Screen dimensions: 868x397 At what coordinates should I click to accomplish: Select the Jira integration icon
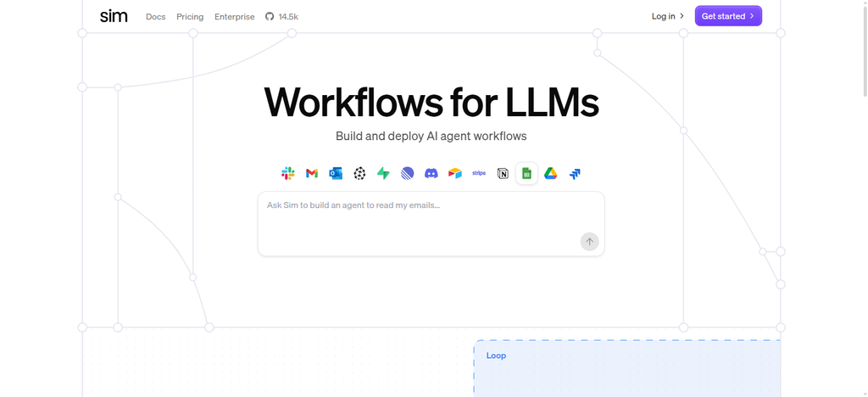575,173
